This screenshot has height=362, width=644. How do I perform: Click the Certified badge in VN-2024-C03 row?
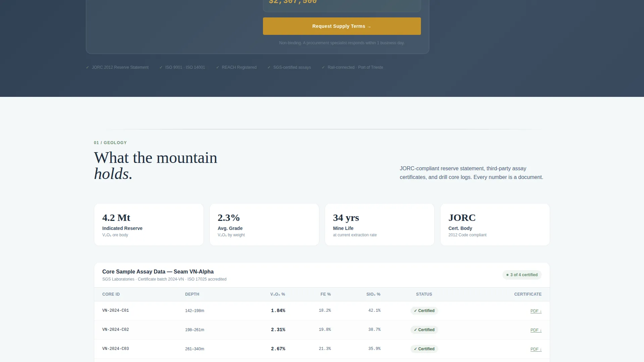[x=424, y=349]
